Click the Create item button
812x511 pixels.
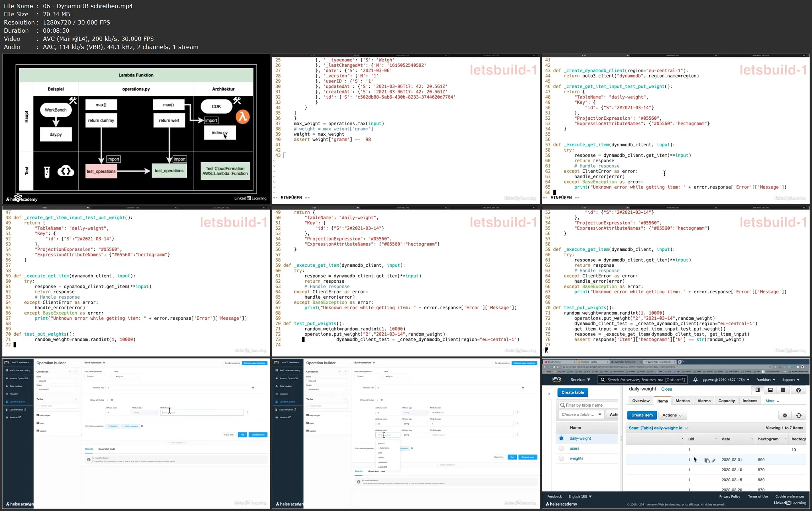tap(642, 415)
